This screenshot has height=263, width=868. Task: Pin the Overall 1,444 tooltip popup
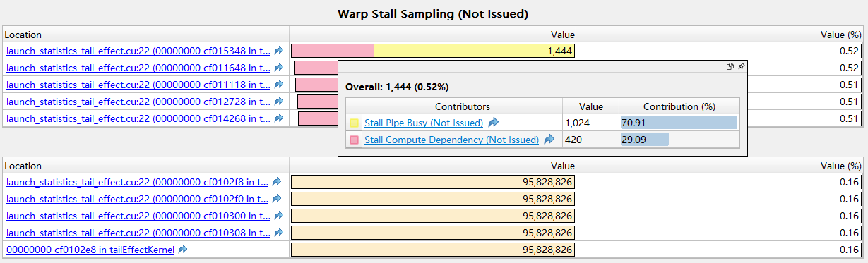coord(741,66)
